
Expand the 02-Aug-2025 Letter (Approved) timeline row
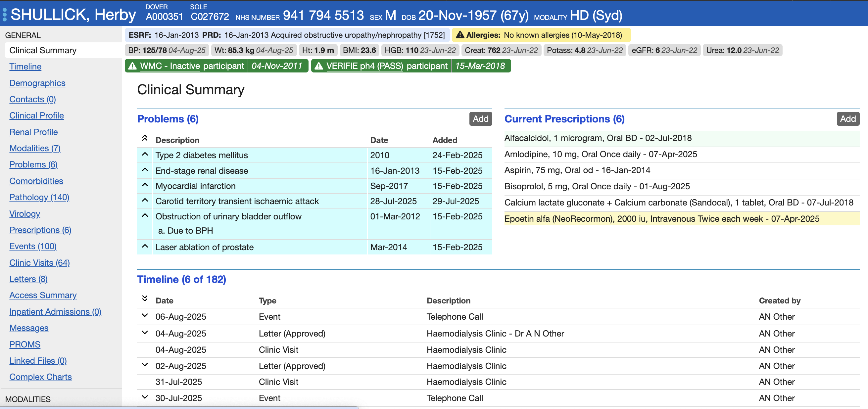point(145,365)
